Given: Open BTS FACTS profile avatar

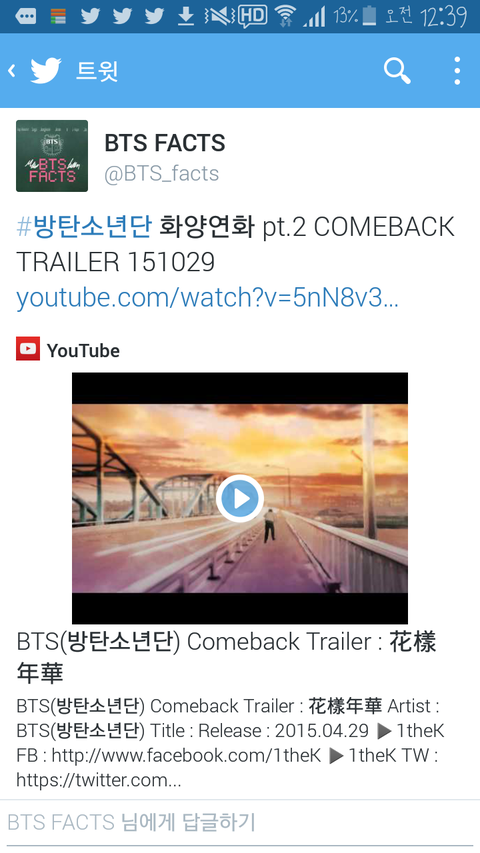Looking at the screenshot, I should (x=52, y=156).
